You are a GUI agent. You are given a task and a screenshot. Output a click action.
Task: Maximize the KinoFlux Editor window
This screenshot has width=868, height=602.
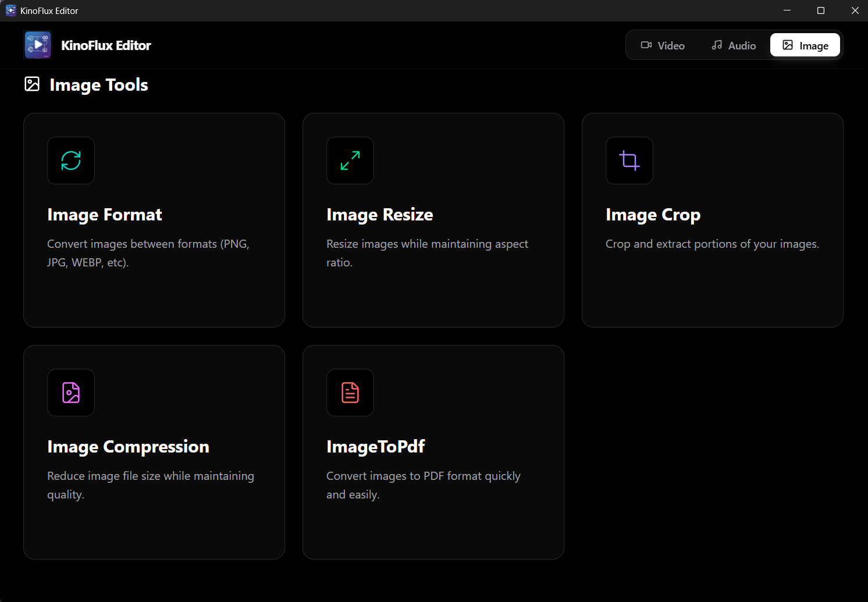[821, 10]
